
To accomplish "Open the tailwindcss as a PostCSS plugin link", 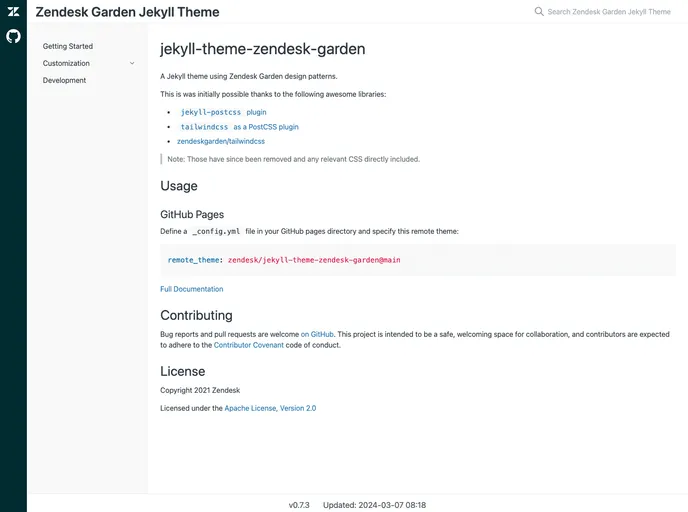I will coord(239,127).
